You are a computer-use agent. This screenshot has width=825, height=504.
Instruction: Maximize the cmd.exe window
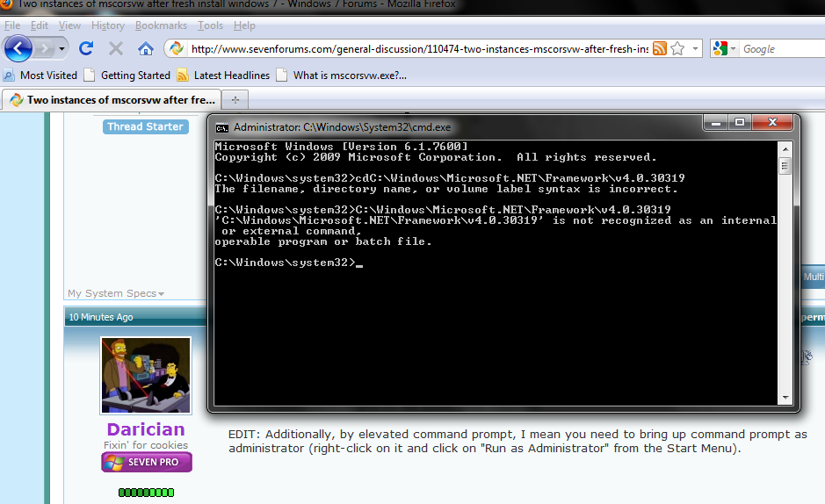point(740,123)
